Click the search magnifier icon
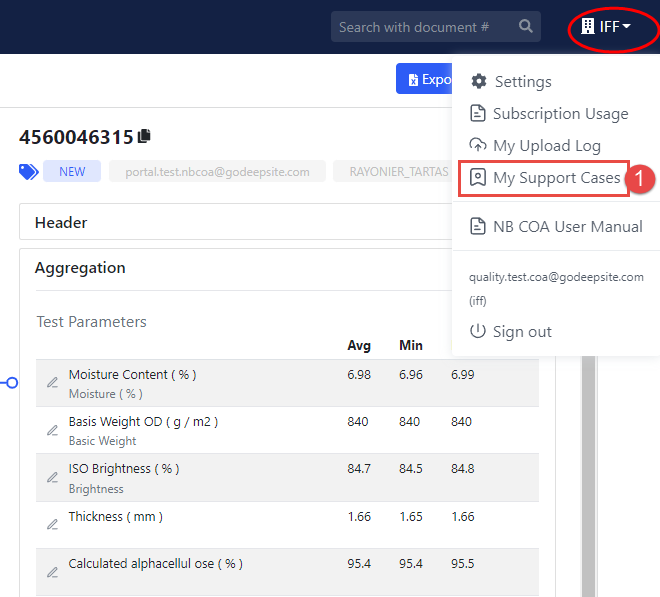The image size is (660, 597). pos(526,27)
